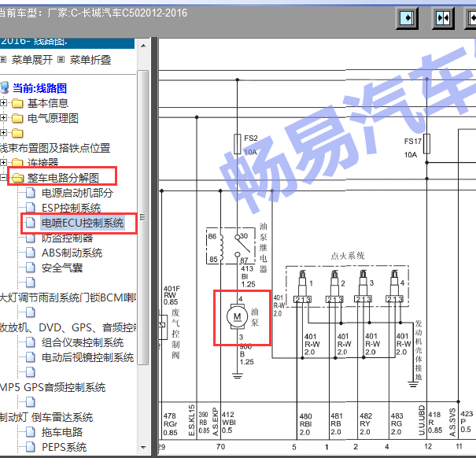Expand the 电气原理图 folder

(3, 118)
